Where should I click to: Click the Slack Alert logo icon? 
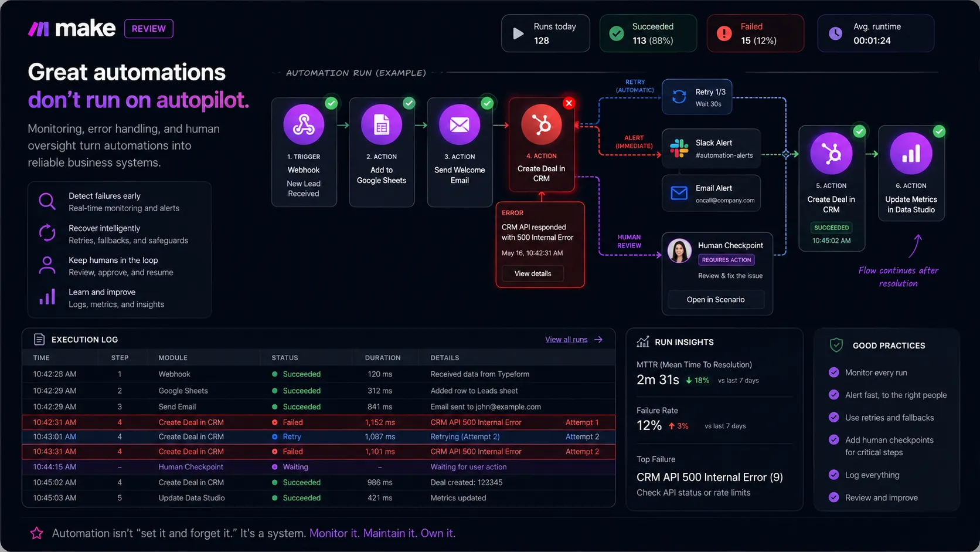pos(679,148)
